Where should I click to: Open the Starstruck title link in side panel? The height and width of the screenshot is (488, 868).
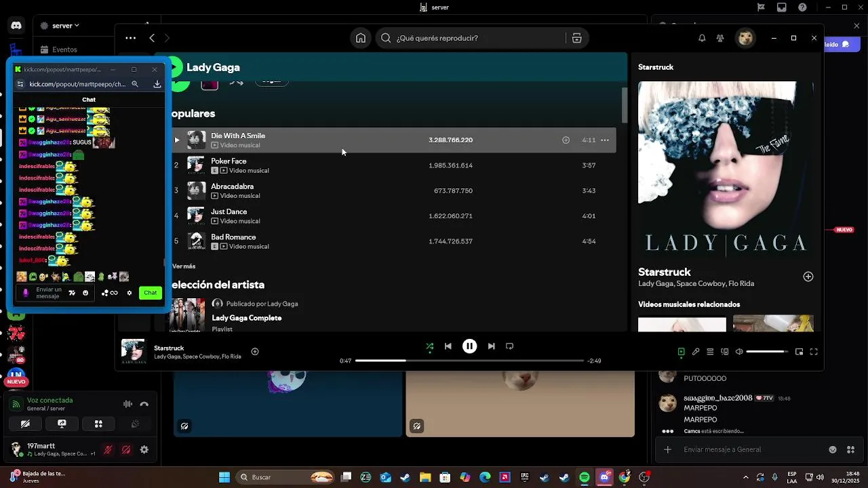[664, 272]
